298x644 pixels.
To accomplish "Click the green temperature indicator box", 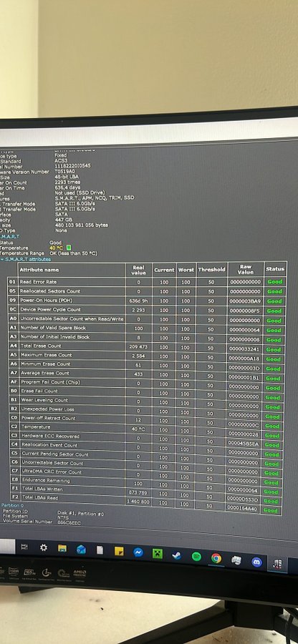I will pyautogui.click(x=69, y=248).
